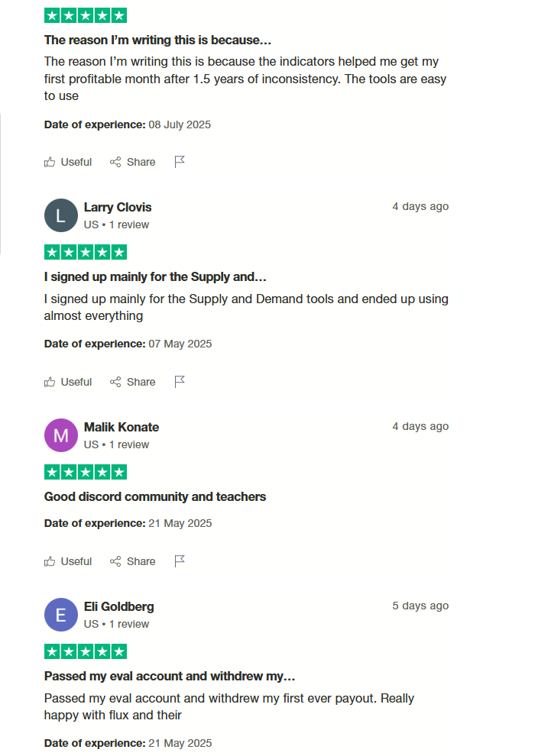Open Larry Clovis's reviewer profile name

pyautogui.click(x=118, y=207)
